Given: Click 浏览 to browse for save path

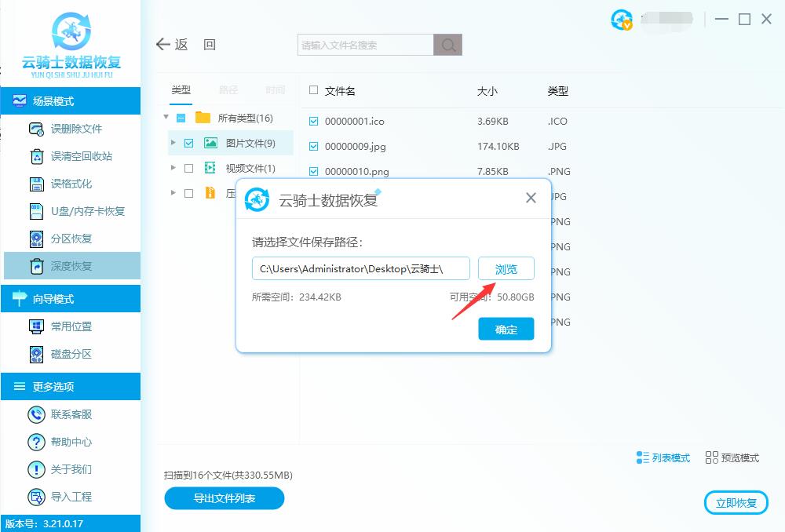Looking at the screenshot, I should tap(506, 269).
